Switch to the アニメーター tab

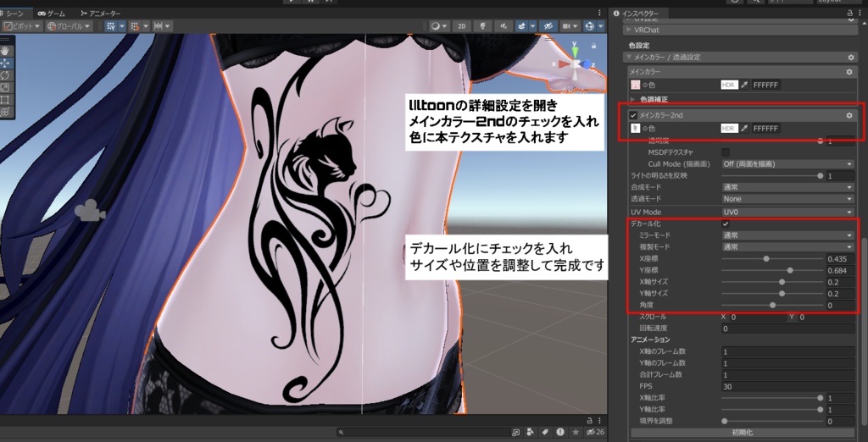point(101,14)
